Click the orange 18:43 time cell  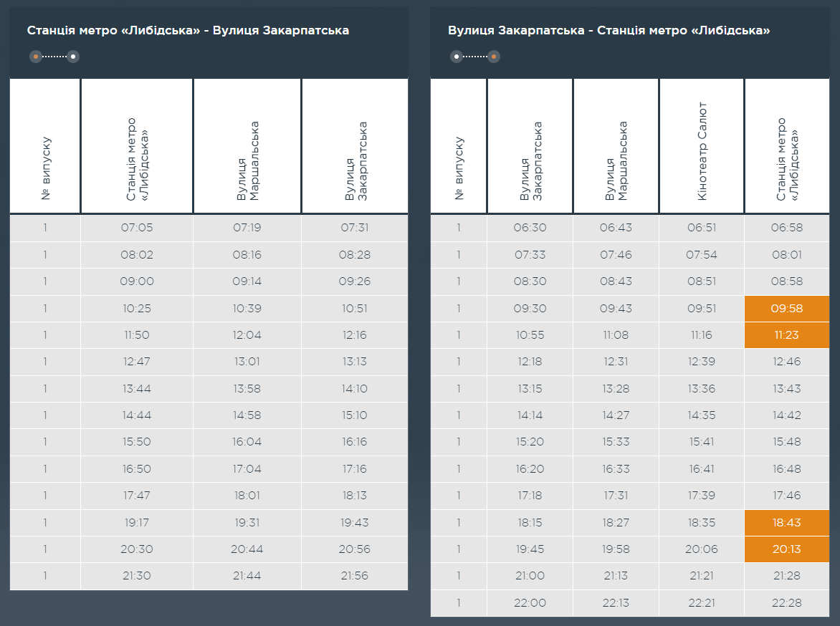tap(787, 523)
